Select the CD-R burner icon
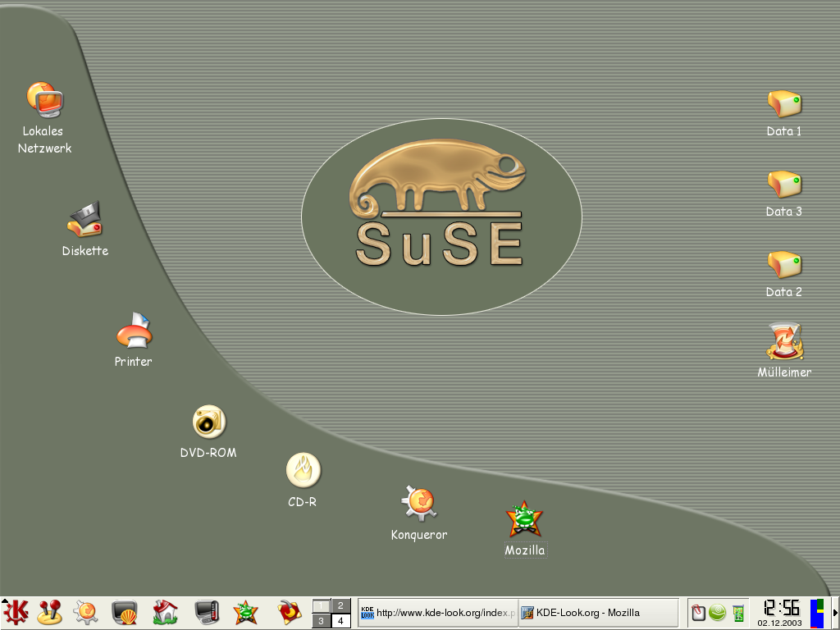Viewport: 840px width, 630px height. tap(304, 470)
